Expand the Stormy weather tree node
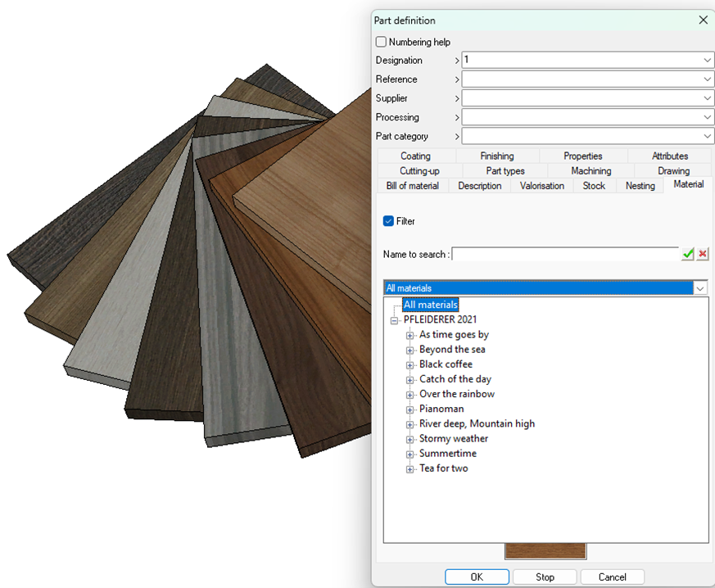This screenshot has width=715, height=588. (x=410, y=439)
